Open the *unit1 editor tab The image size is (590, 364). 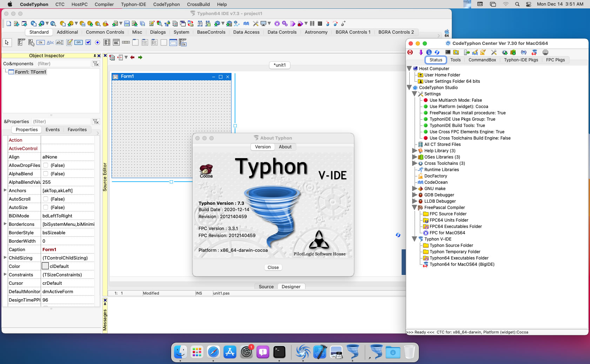point(280,65)
